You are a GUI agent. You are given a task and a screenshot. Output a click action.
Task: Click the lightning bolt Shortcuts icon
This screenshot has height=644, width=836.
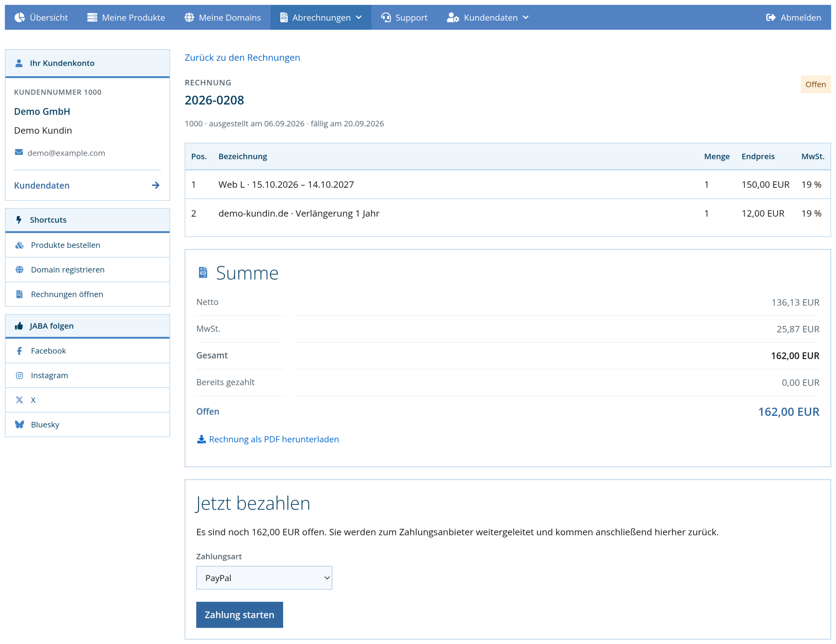pyautogui.click(x=19, y=220)
